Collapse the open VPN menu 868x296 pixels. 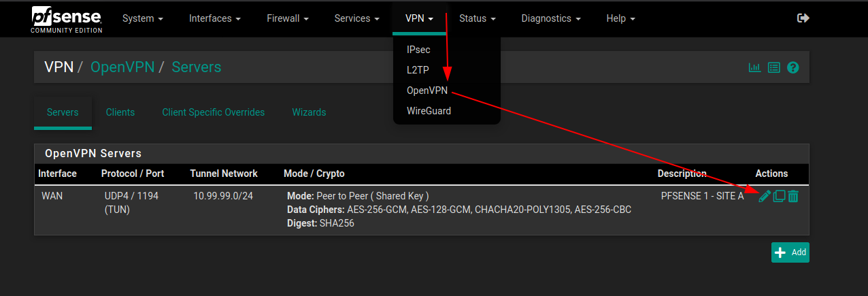pos(420,18)
